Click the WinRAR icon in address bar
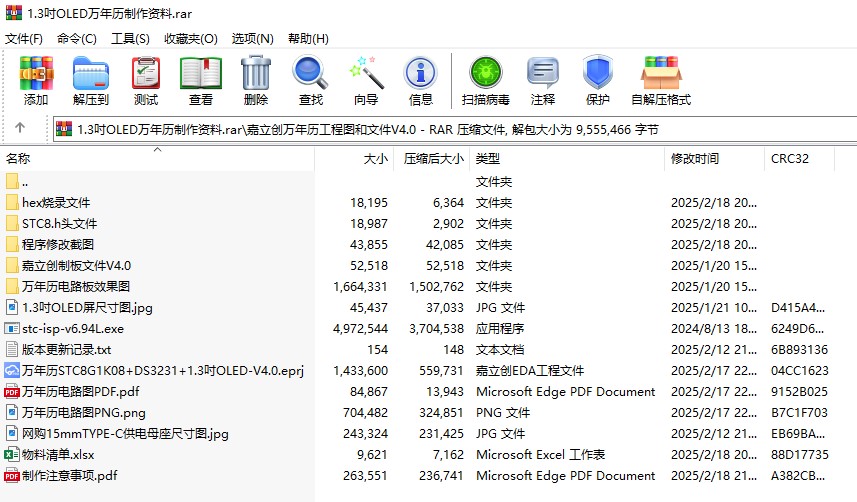Viewport: 857px width, 502px height. point(64,129)
